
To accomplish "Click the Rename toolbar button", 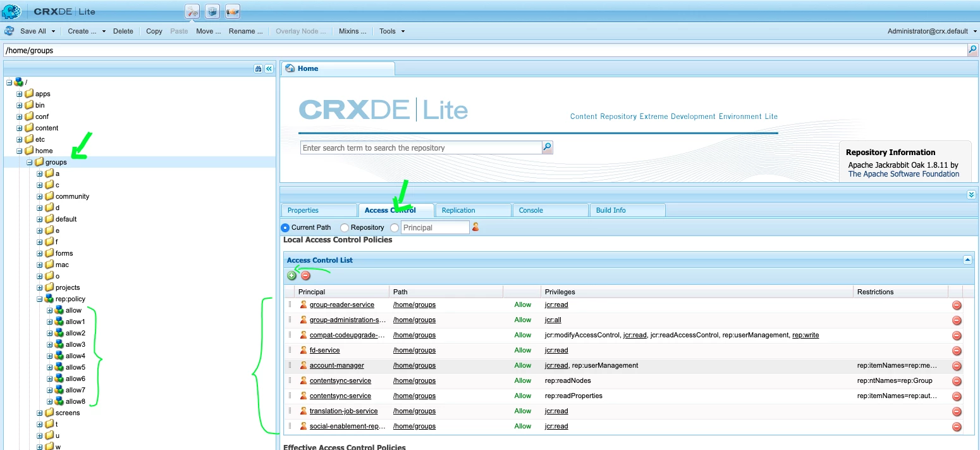I will point(246,31).
